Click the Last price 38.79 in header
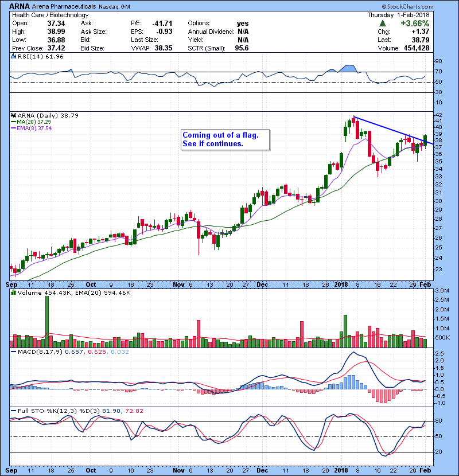Image resolution: width=459 pixels, height=476 pixels. 421,40
